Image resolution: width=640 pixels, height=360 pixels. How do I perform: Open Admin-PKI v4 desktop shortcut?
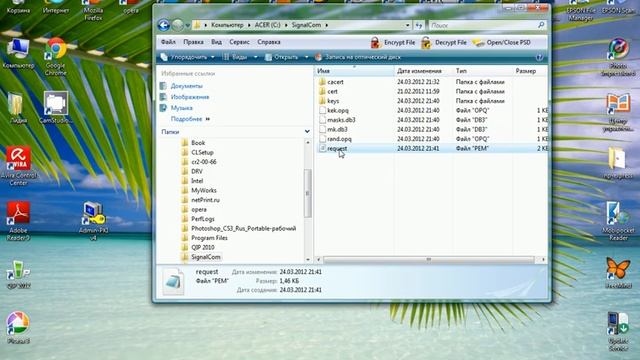pyautogui.click(x=93, y=221)
